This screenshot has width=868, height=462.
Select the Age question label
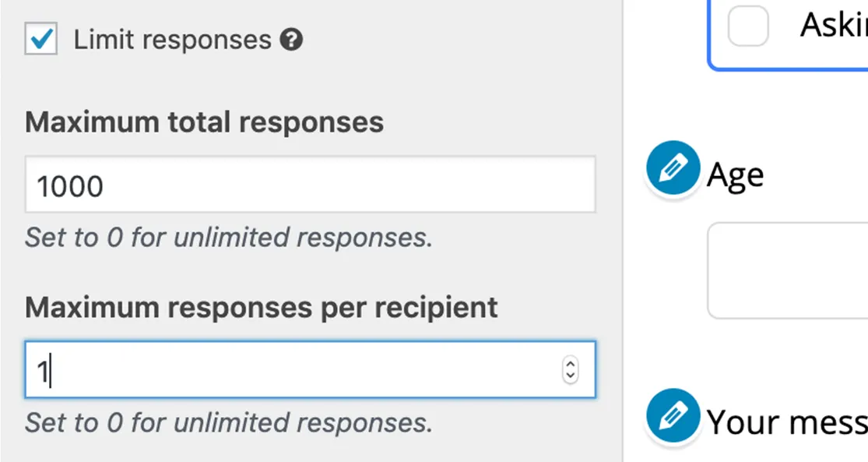tap(734, 174)
